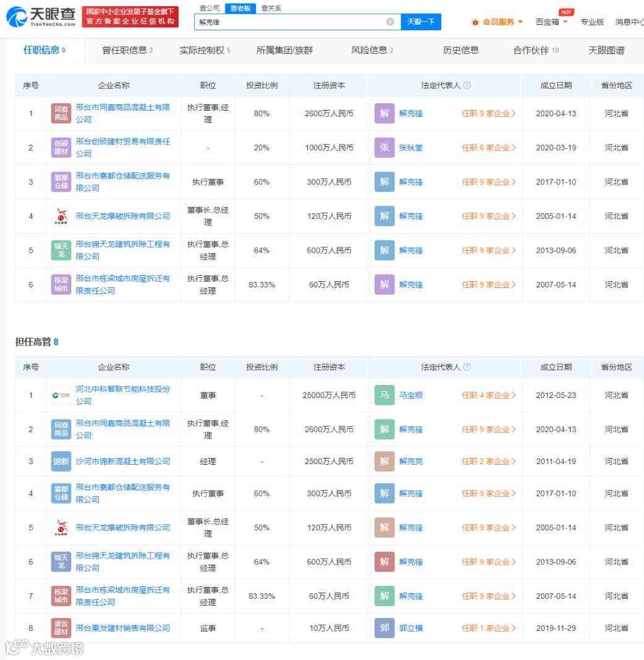Open 邢台创硕建材贸易有限责任公司 link

(x=123, y=148)
